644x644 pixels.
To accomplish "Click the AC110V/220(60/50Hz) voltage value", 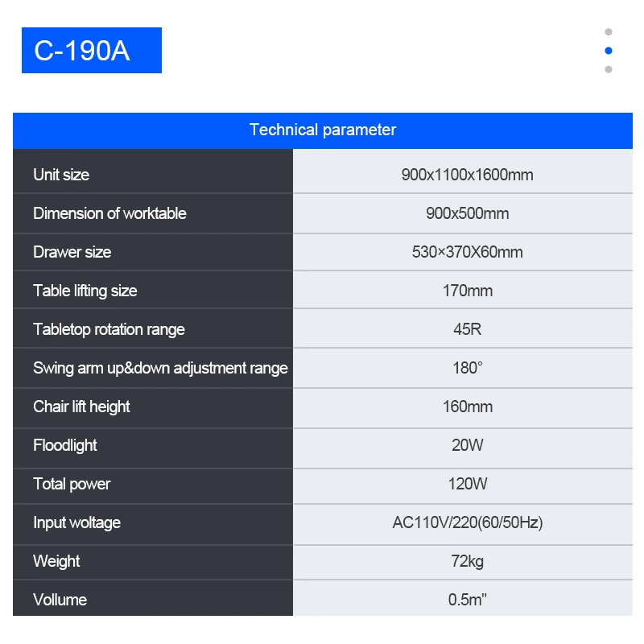I will tap(467, 522).
